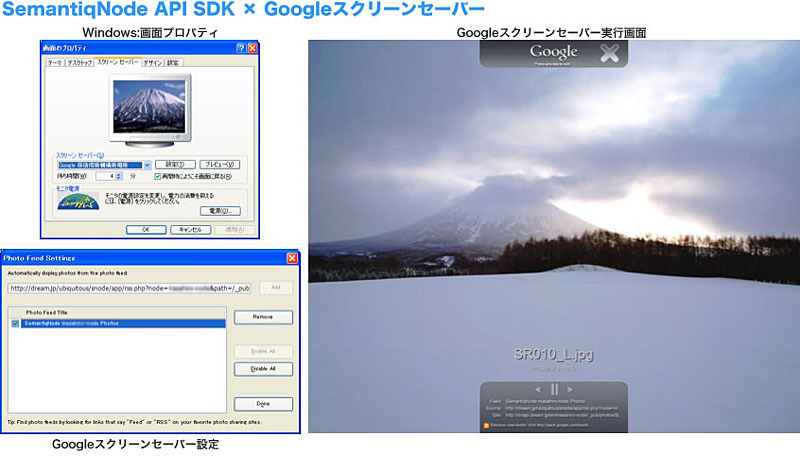
Task: Click the screensaver 設定 button
Action: point(175,164)
